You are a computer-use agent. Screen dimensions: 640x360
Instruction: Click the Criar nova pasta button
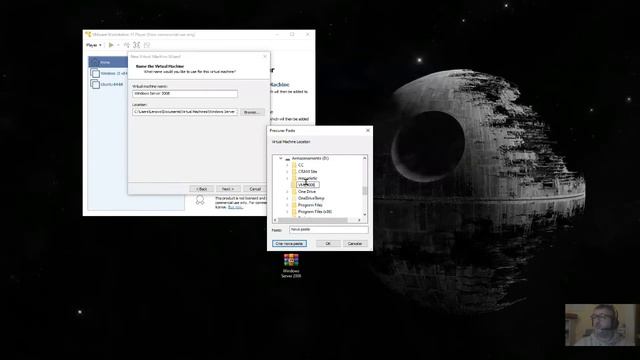(x=289, y=244)
